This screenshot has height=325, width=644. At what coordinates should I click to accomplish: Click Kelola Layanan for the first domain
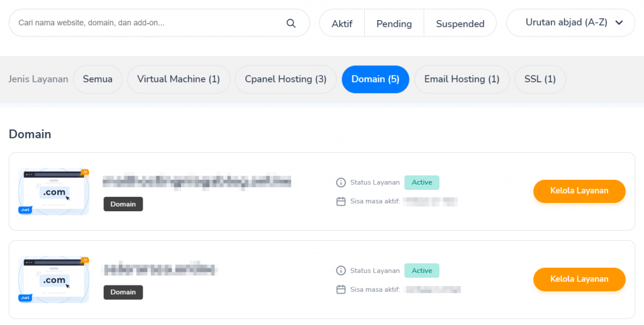point(579,191)
